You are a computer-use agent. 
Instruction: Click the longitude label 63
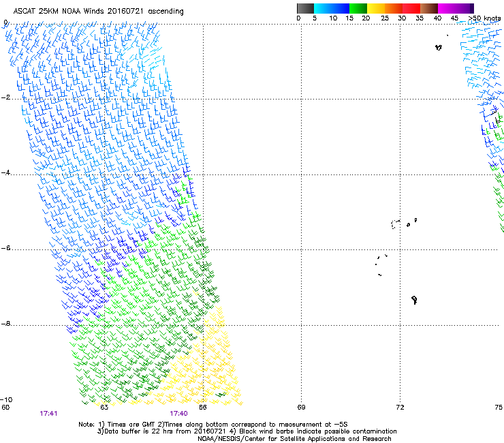(104, 408)
